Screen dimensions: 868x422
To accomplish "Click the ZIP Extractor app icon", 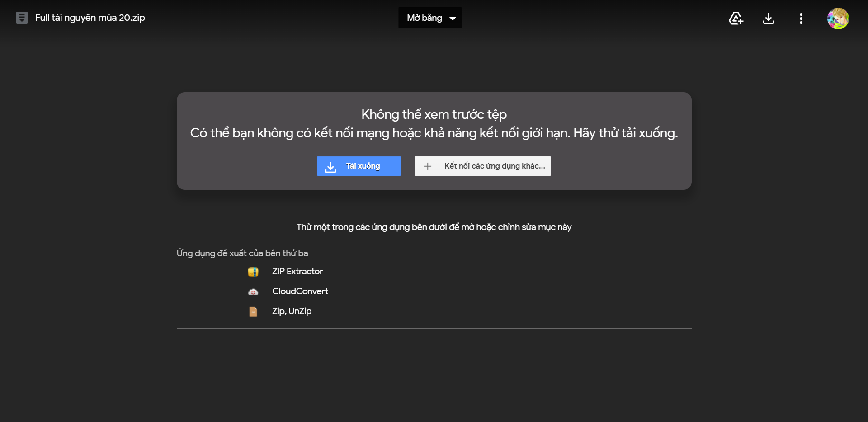I will point(253,272).
